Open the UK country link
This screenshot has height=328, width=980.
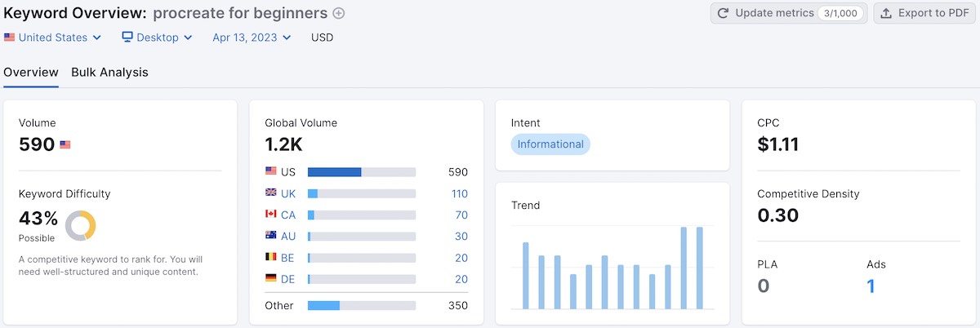(x=288, y=193)
